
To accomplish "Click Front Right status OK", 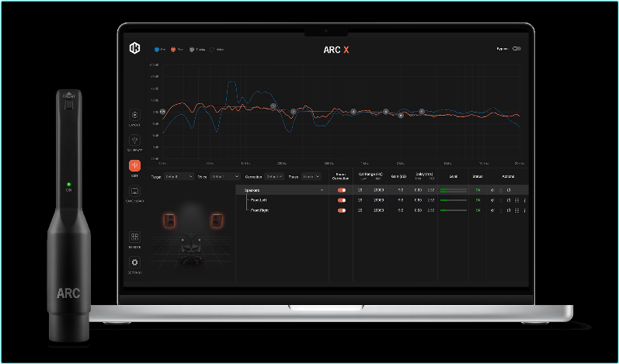I will 478,210.
